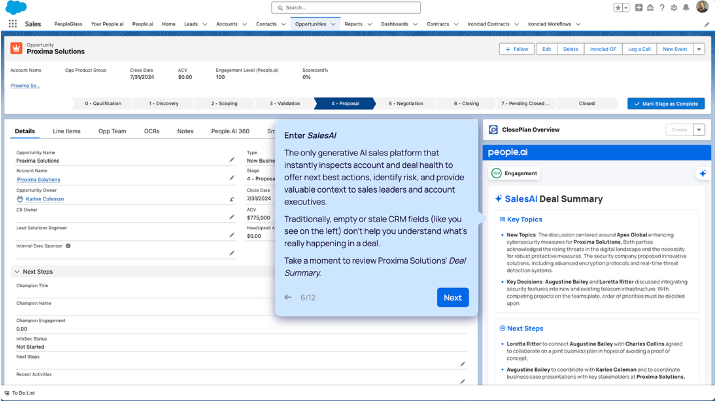The image size is (716, 402).
Task: Open the App Launcher grid icon
Action: (13, 24)
